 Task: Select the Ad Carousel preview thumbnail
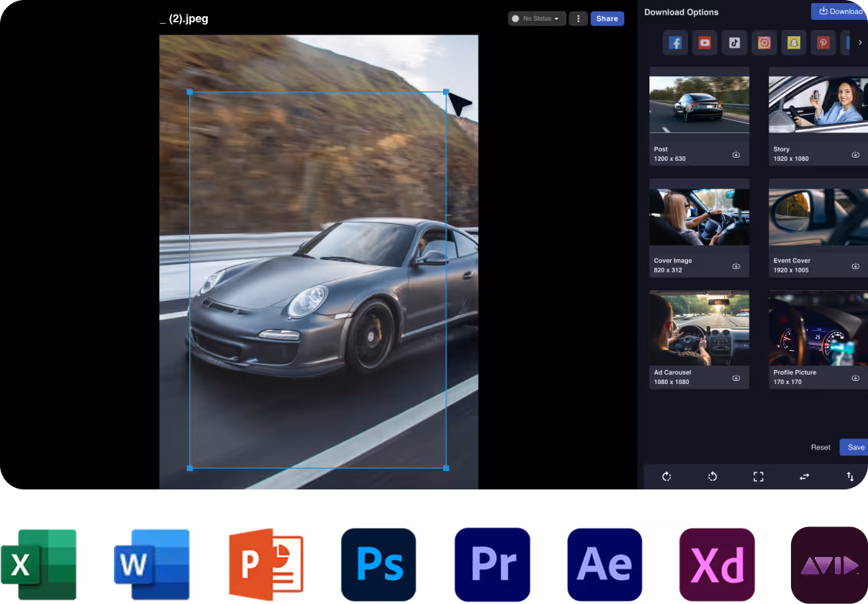(x=699, y=329)
